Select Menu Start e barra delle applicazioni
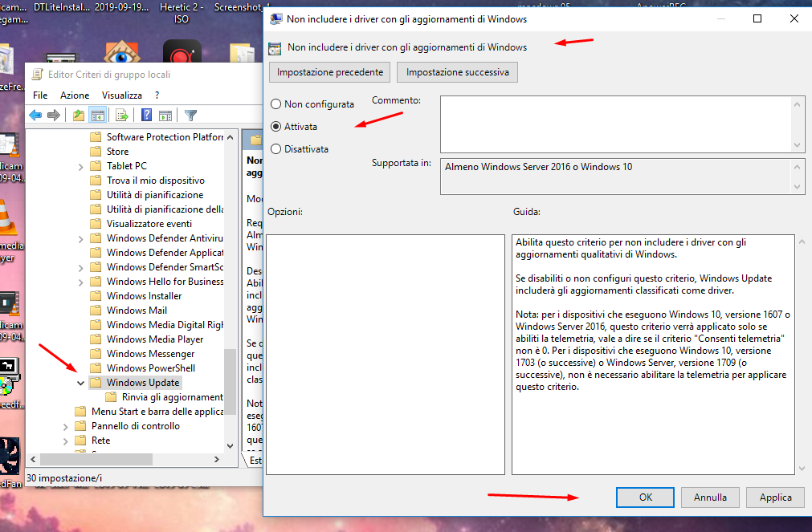 [157, 412]
